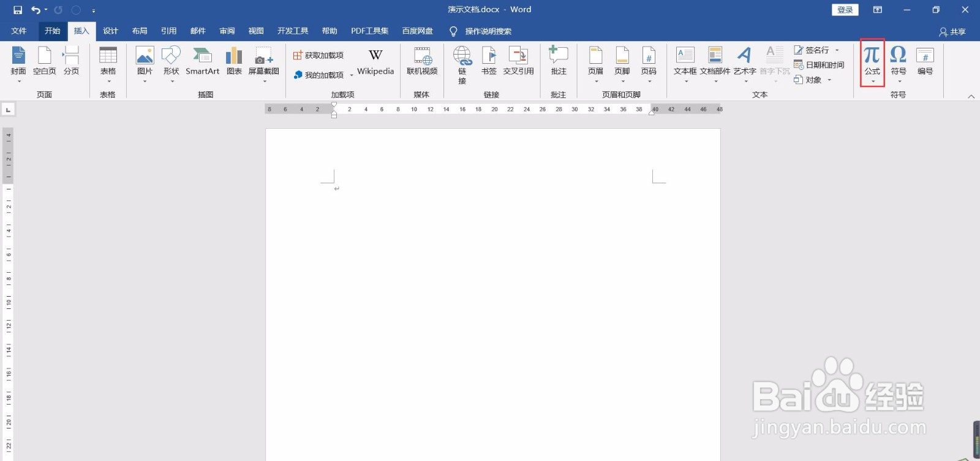Click 签名行 signature line
Viewport: 980px width, 461px height.
click(x=812, y=50)
